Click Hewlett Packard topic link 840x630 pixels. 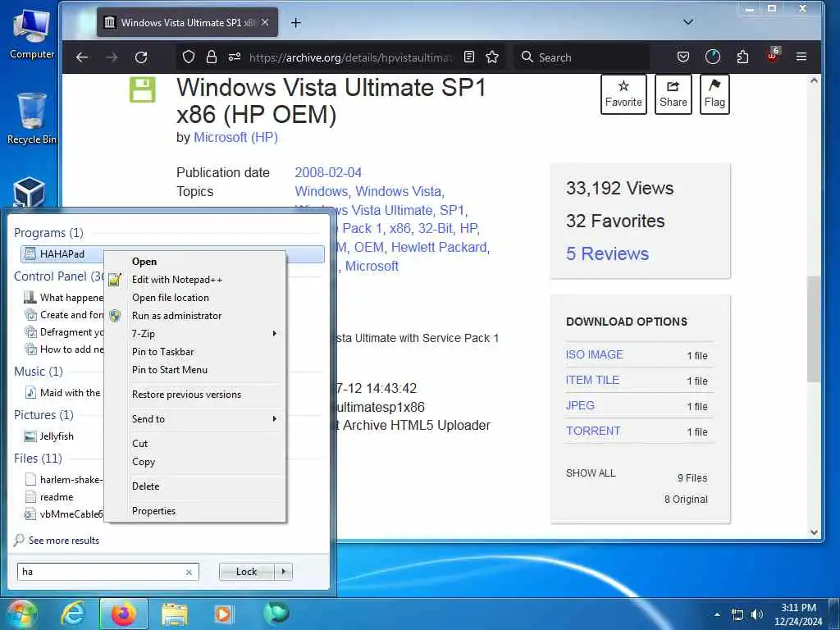(440, 247)
